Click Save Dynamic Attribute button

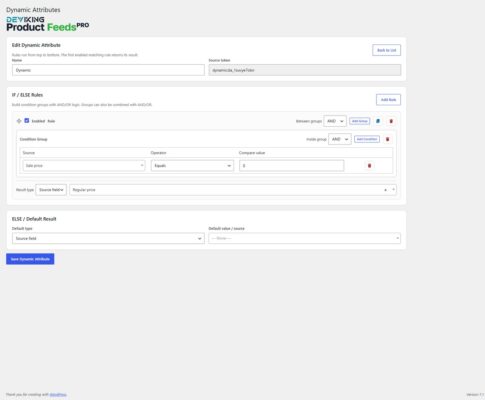(x=30, y=259)
